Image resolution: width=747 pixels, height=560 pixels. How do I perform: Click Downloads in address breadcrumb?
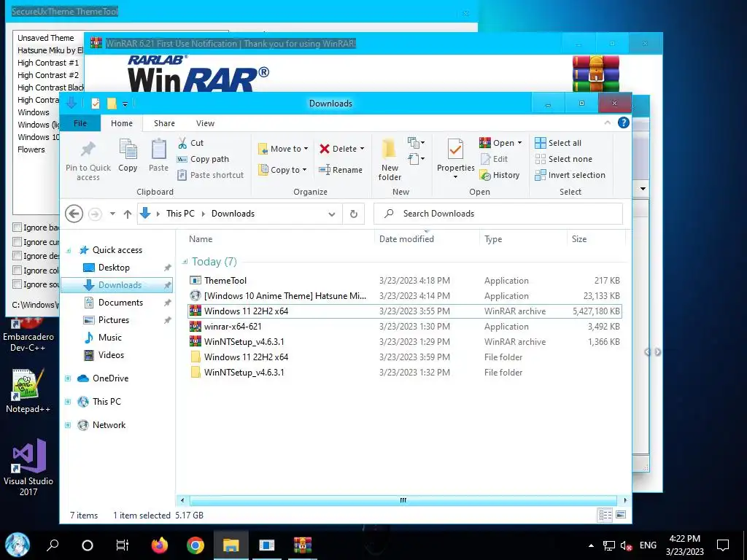[233, 214]
